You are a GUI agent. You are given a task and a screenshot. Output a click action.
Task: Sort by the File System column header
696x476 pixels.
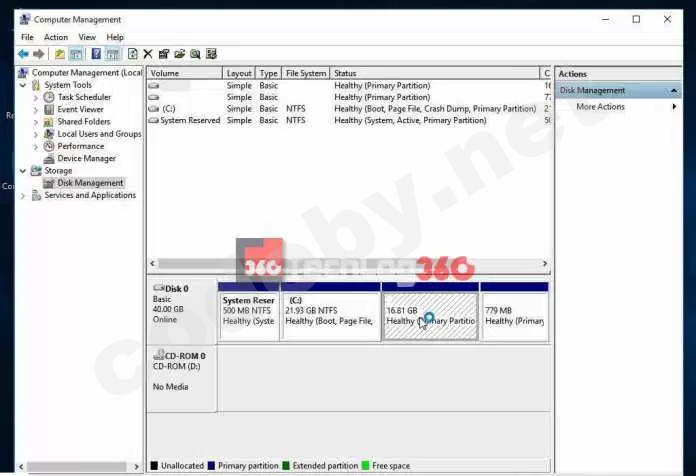(x=306, y=73)
